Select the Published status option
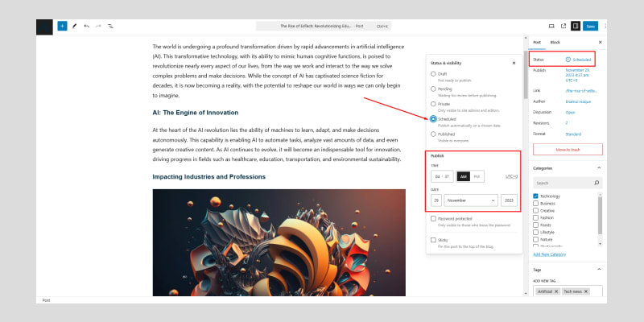 click(x=433, y=134)
